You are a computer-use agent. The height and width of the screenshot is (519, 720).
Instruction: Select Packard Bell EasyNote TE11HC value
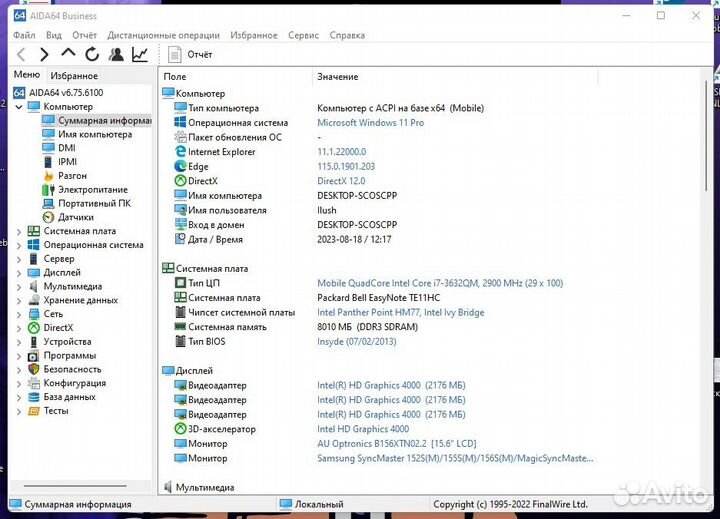tap(378, 298)
